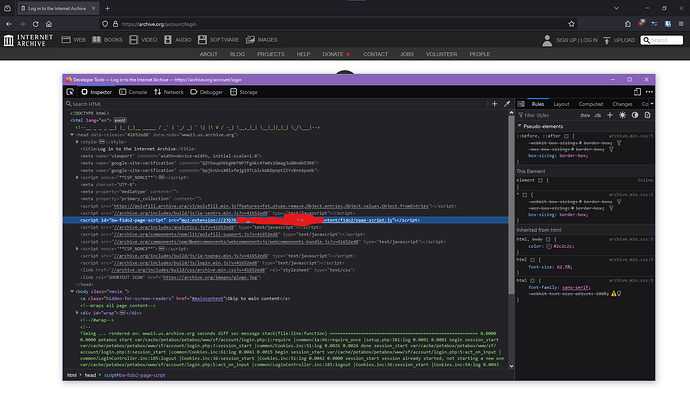
Task: Open the Computed tab in sidebar
Action: (590, 103)
